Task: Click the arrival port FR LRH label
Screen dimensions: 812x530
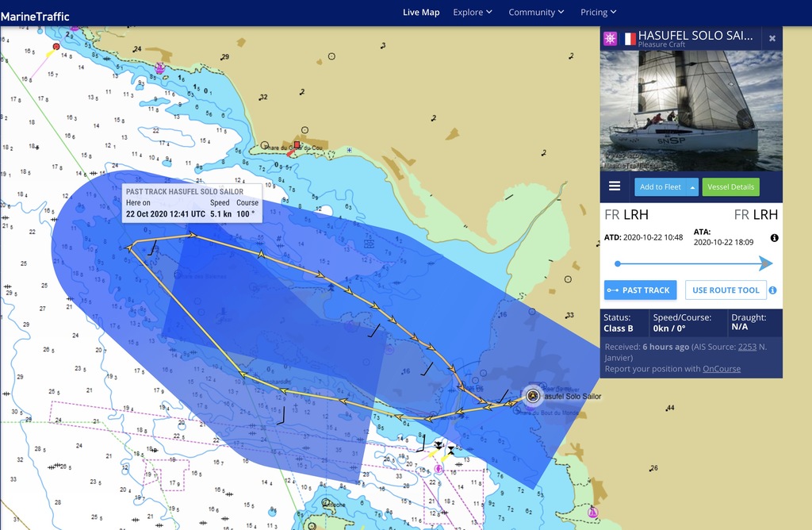Action: coord(756,214)
